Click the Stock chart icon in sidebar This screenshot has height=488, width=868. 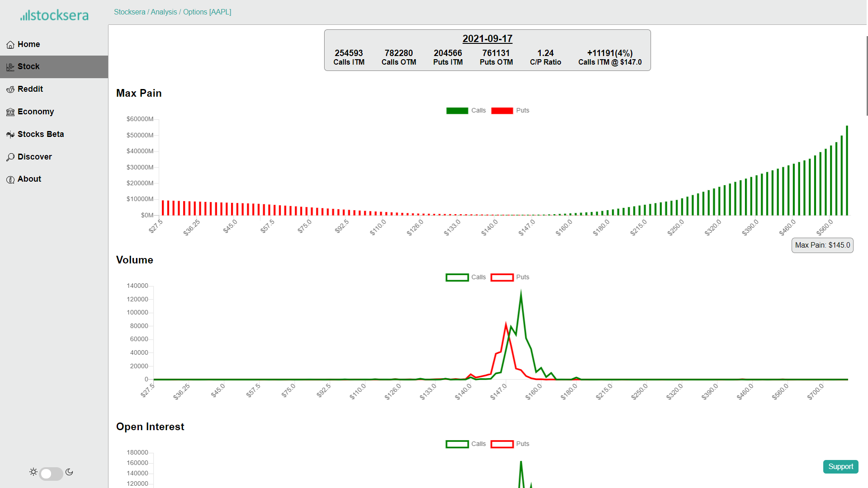coord(10,67)
